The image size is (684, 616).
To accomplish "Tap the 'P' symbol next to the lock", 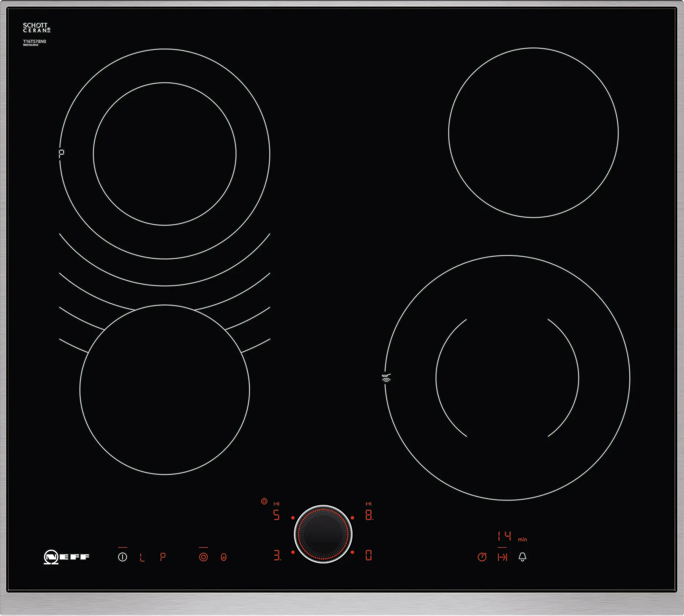I will 163,557.
